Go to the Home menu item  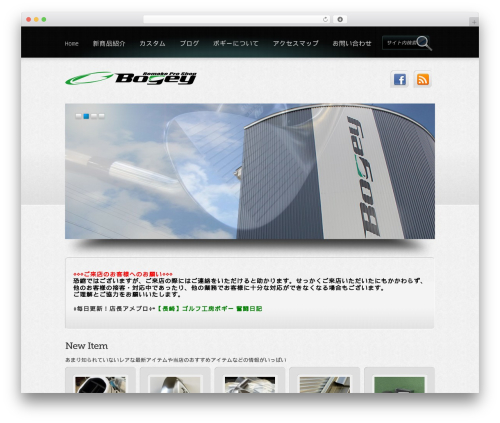pyautogui.click(x=71, y=44)
